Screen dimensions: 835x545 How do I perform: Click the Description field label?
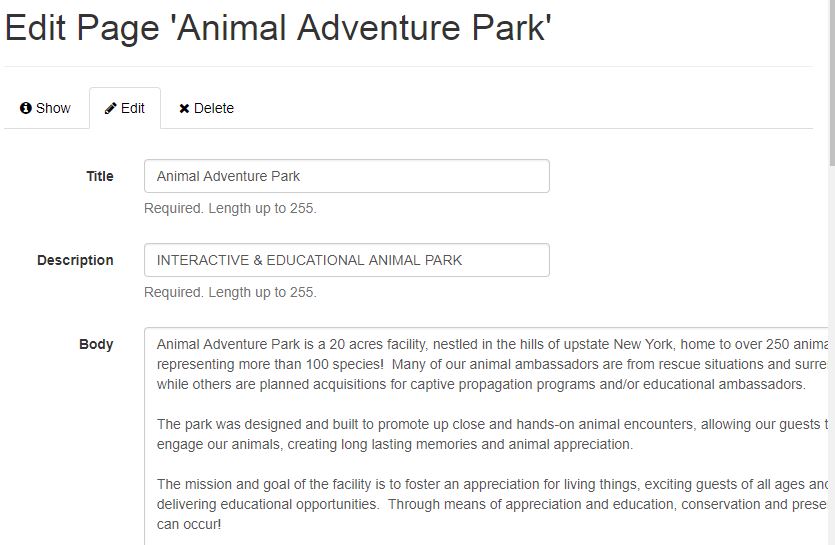click(x=75, y=261)
